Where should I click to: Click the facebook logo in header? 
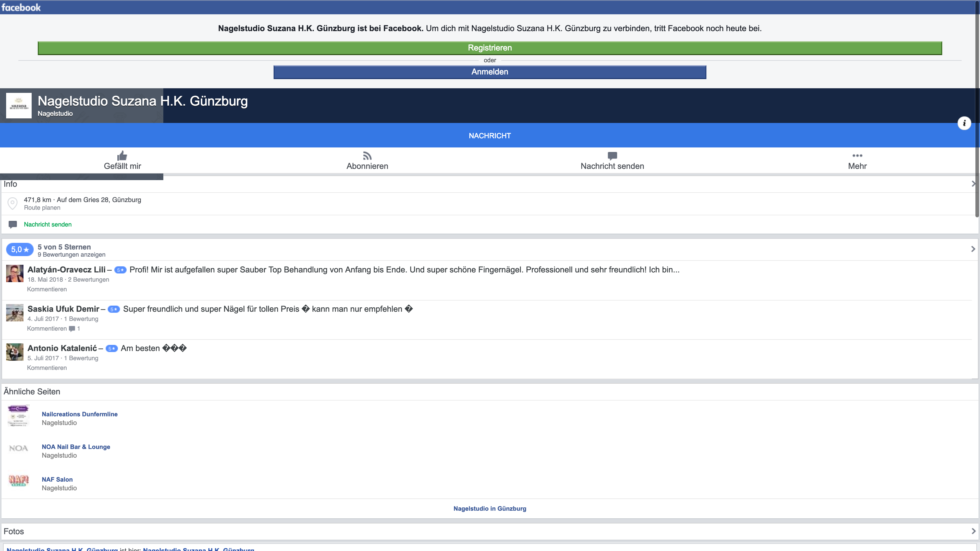click(21, 7)
